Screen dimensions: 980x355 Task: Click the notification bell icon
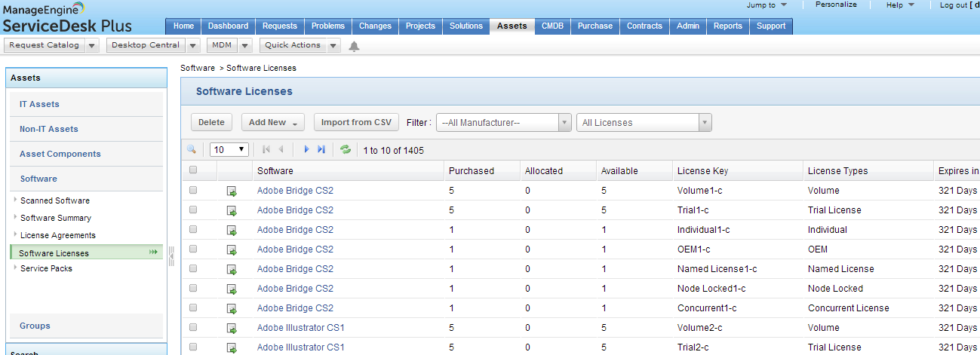coord(354,46)
